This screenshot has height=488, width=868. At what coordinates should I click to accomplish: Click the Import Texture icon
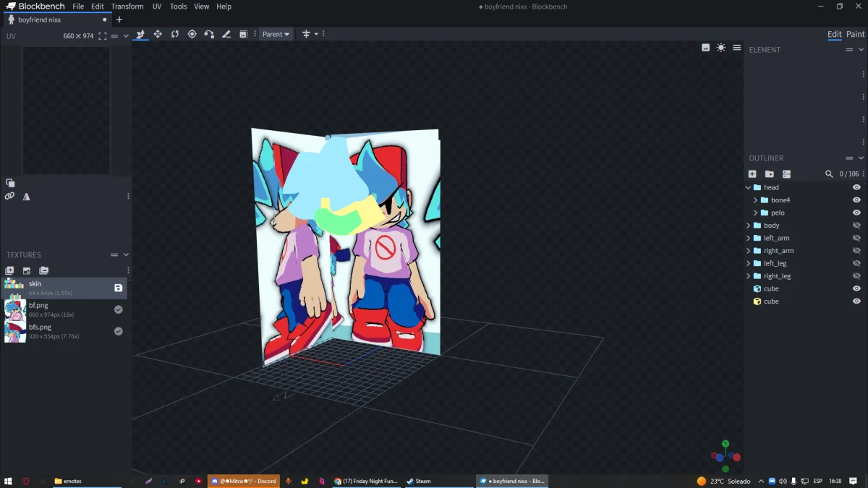tap(9, 270)
